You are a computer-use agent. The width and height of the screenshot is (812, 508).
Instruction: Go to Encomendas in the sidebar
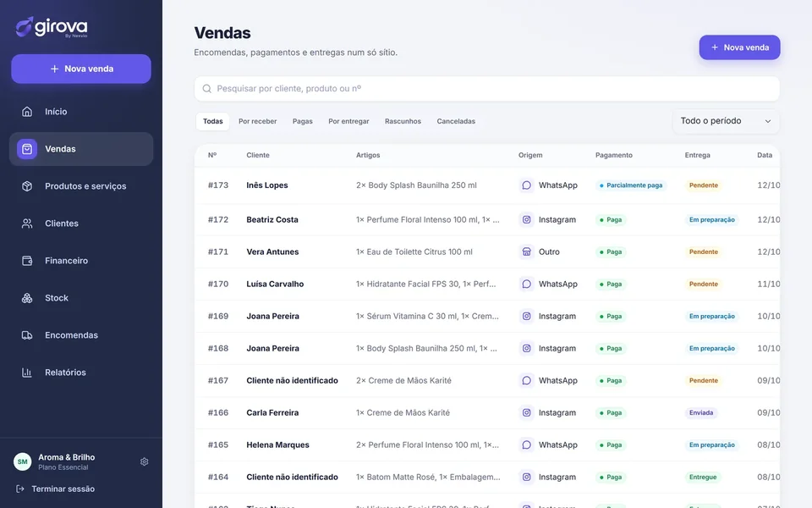point(81,335)
